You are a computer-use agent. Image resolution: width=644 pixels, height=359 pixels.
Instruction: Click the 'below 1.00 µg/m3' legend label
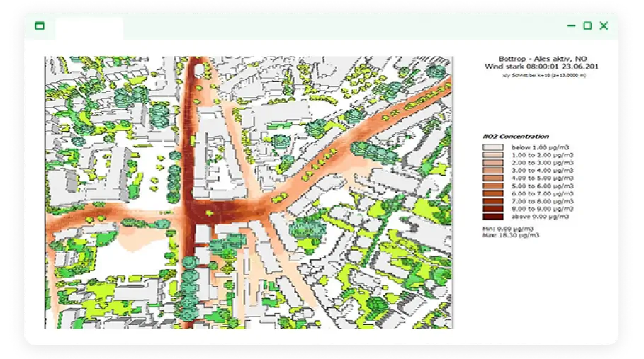[540, 147]
